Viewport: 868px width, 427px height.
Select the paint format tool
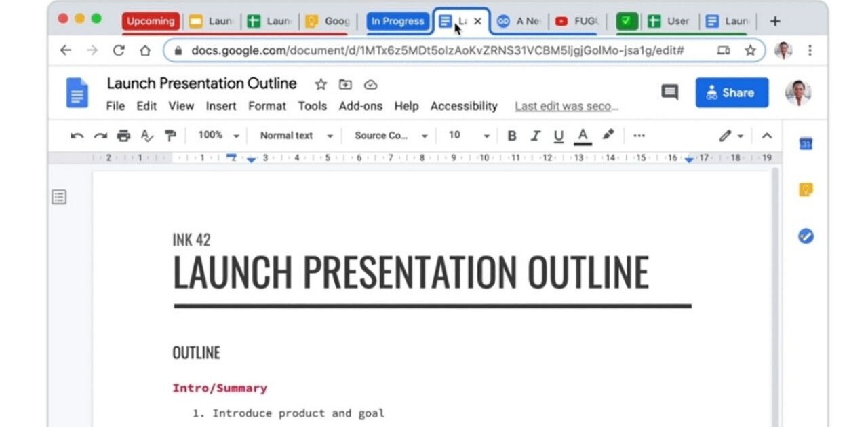coord(170,136)
